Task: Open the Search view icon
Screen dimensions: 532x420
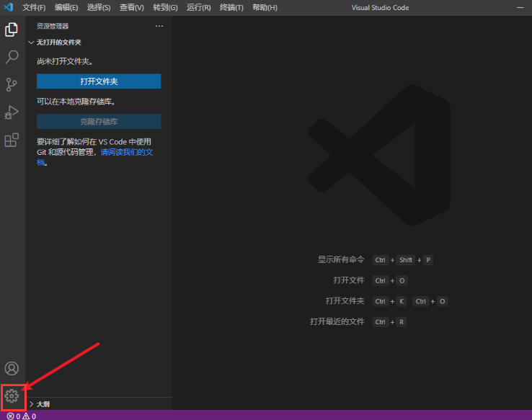Action: click(x=12, y=57)
